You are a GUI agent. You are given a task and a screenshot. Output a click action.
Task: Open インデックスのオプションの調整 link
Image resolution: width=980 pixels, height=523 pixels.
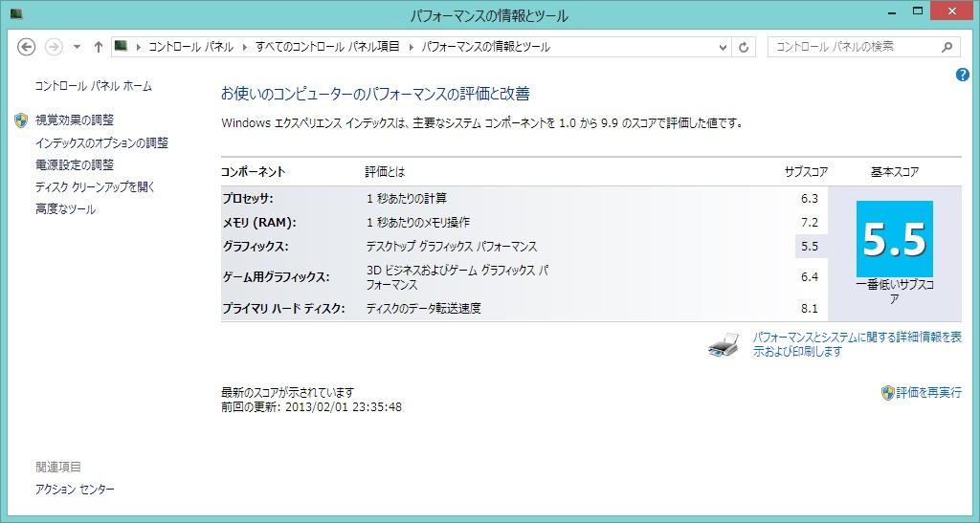[101, 142]
